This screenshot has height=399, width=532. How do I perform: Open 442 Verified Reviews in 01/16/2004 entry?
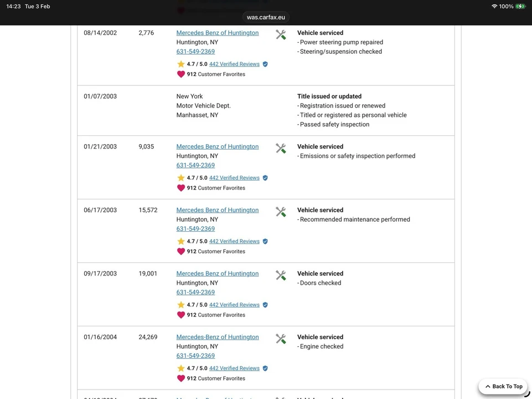click(235, 369)
